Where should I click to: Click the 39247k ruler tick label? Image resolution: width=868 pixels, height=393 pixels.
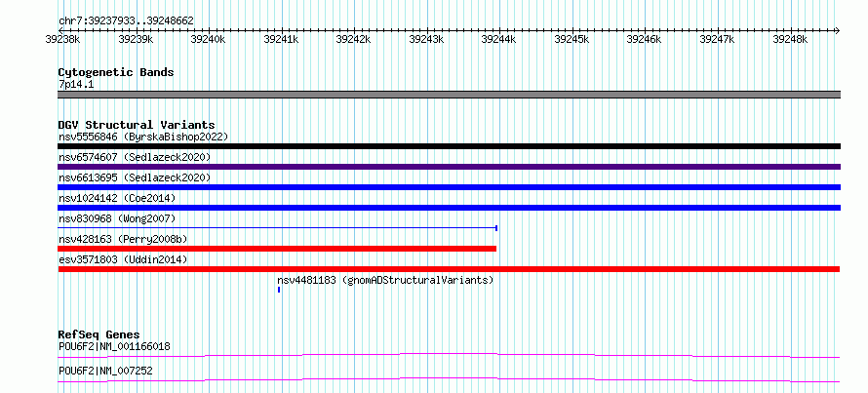tap(718, 39)
